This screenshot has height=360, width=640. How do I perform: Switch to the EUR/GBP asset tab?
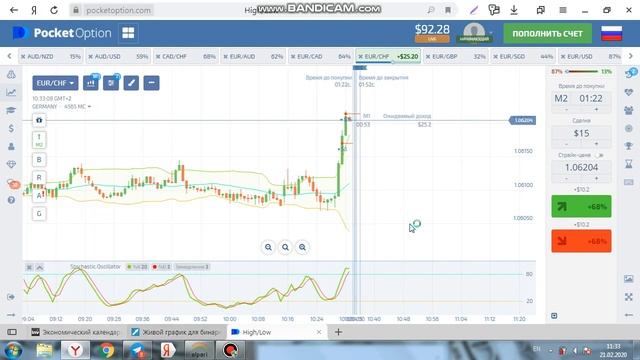(456, 56)
